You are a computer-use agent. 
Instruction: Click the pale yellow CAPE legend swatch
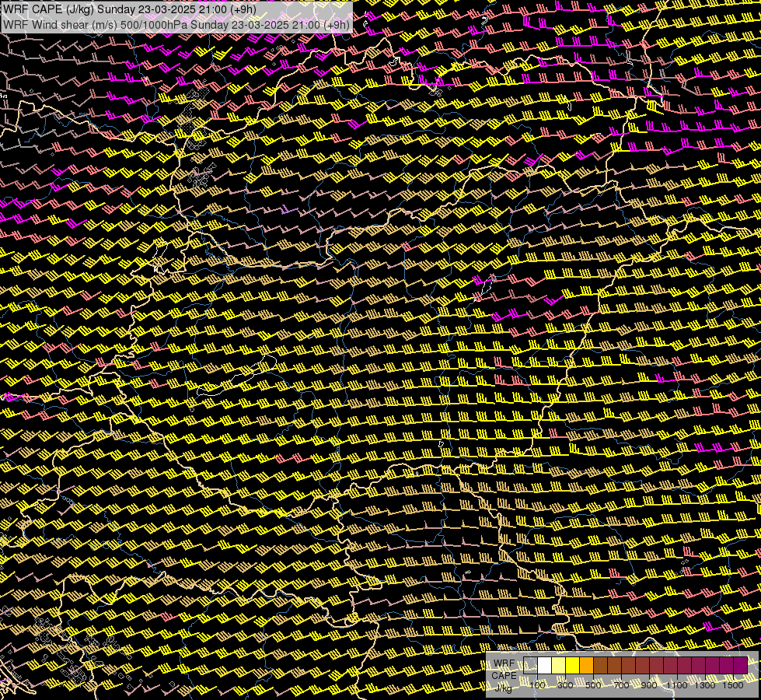tap(559, 666)
